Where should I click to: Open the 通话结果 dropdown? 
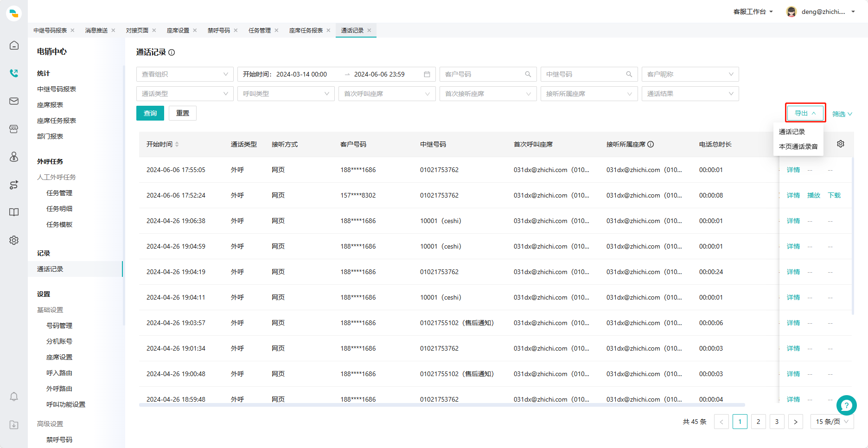pos(690,94)
